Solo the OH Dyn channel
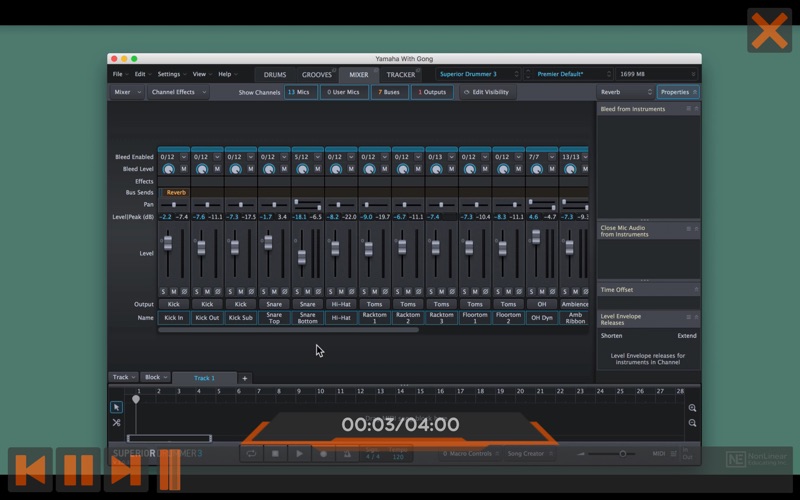The image size is (800, 500). [x=532, y=292]
